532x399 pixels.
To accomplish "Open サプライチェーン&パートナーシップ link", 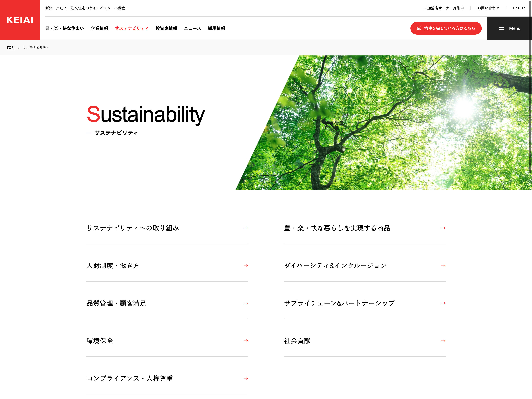I will (x=339, y=303).
